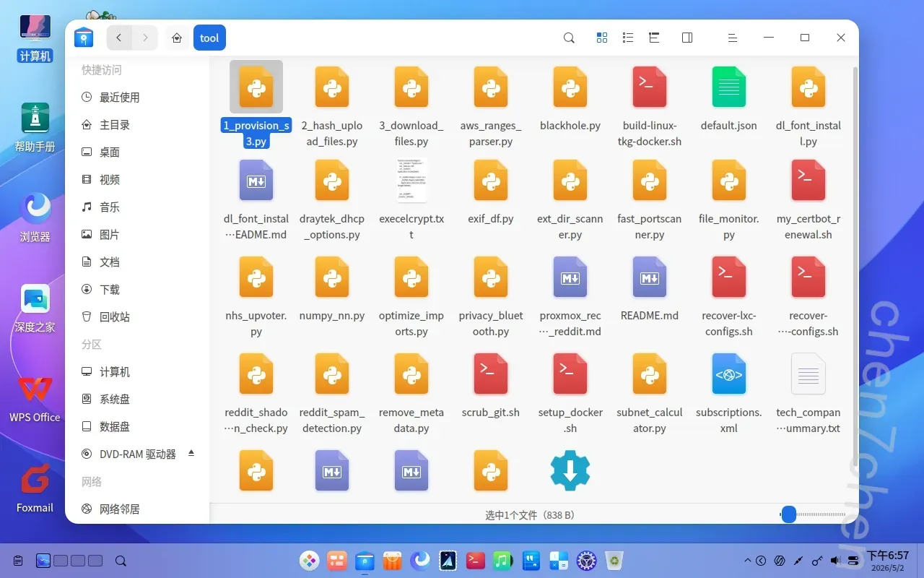Select the draytek_dhcp_options.py file icon
The image size is (924, 578).
(x=332, y=181)
